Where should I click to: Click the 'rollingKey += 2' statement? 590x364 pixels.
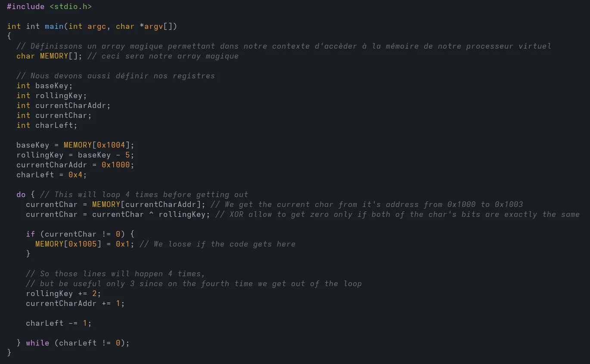click(x=63, y=293)
